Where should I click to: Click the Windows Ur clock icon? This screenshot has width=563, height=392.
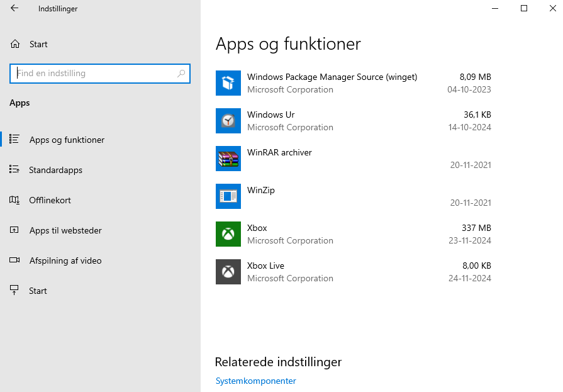(x=228, y=121)
